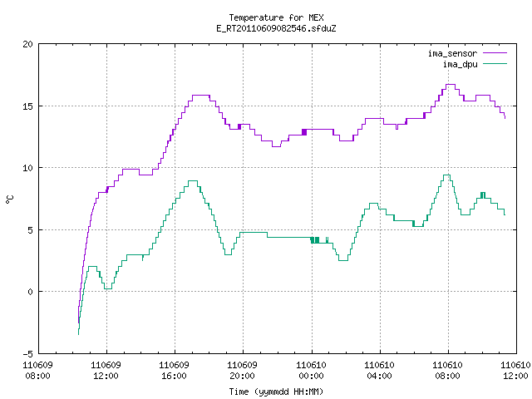
Task: Click the green ima_dpu legend line sample
Action: tap(495, 63)
